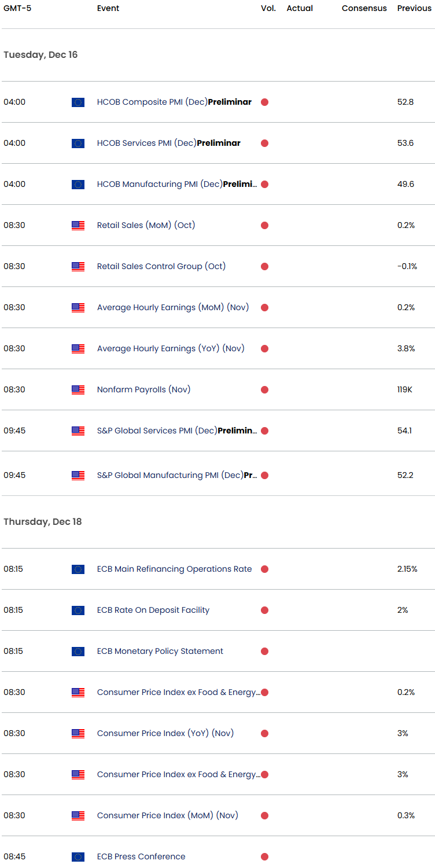Click the Thursday, Dec 18 date heading
435x868 pixels.
pos(42,522)
